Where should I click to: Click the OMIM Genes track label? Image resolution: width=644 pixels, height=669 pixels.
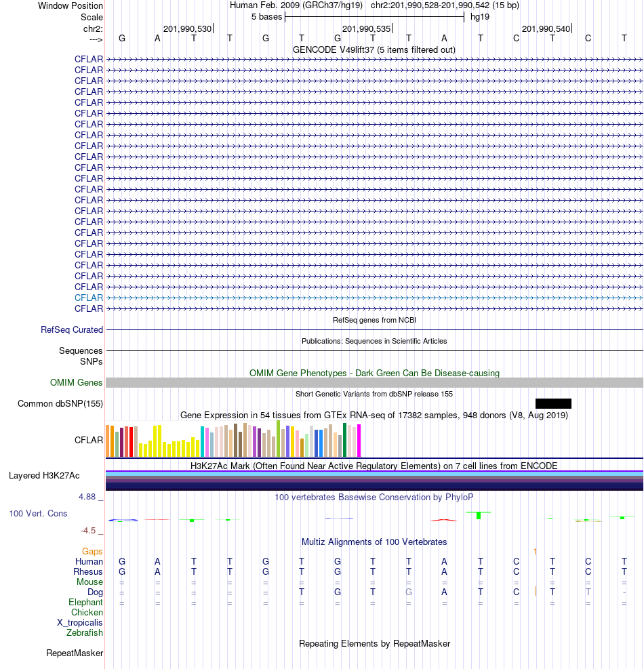point(77,383)
